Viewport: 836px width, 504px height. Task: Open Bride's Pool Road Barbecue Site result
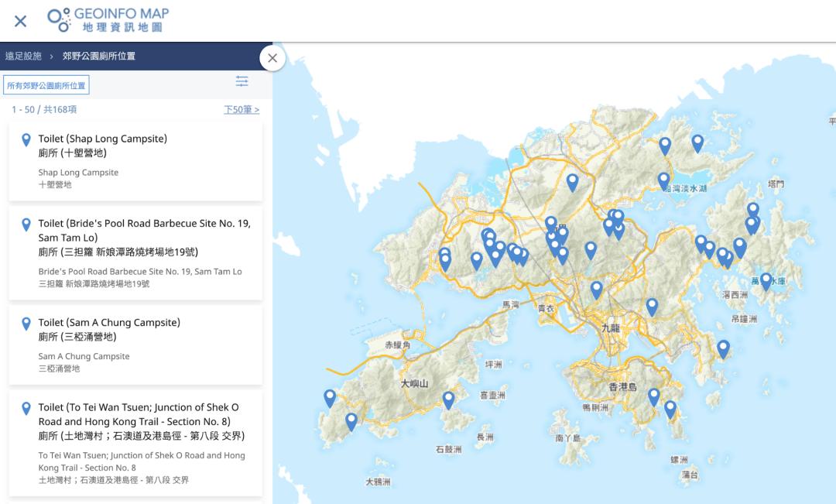click(x=144, y=230)
